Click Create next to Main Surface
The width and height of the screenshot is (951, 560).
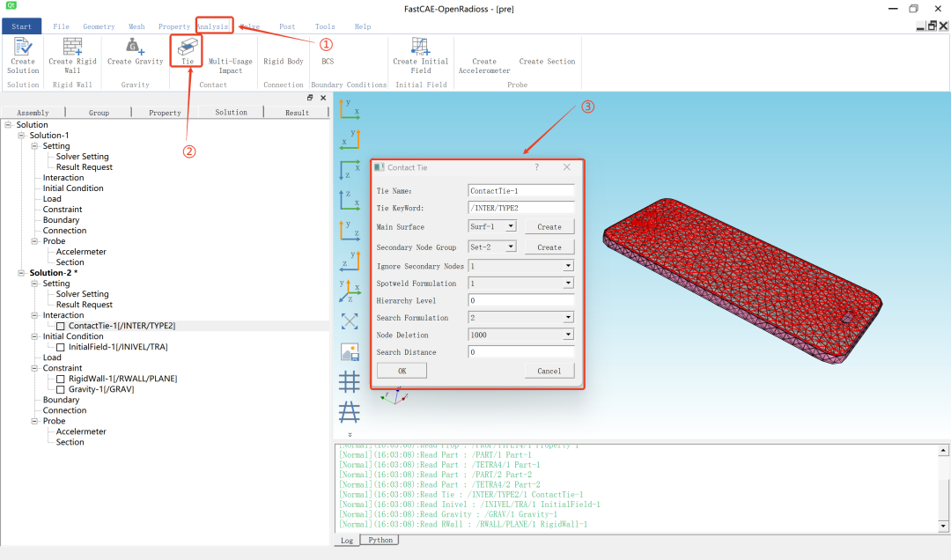point(549,226)
